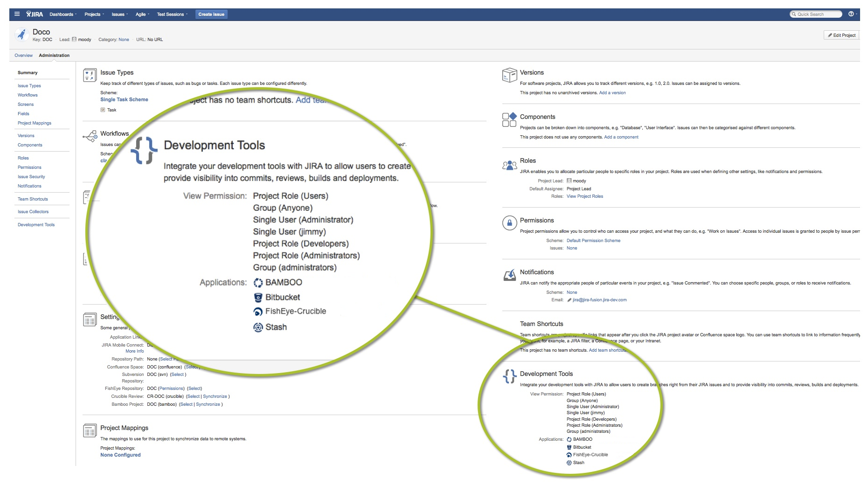The height and width of the screenshot is (486, 868).
Task: Open the Default Permission Scheme link
Action: (593, 241)
